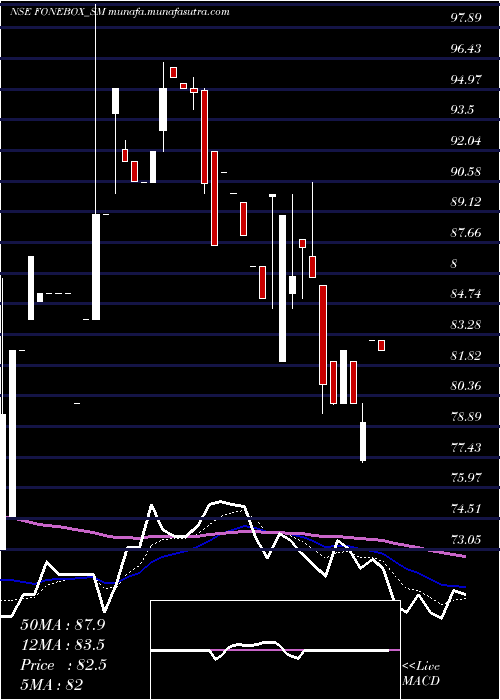Click the 96.43 price axis label

(466, 48)
